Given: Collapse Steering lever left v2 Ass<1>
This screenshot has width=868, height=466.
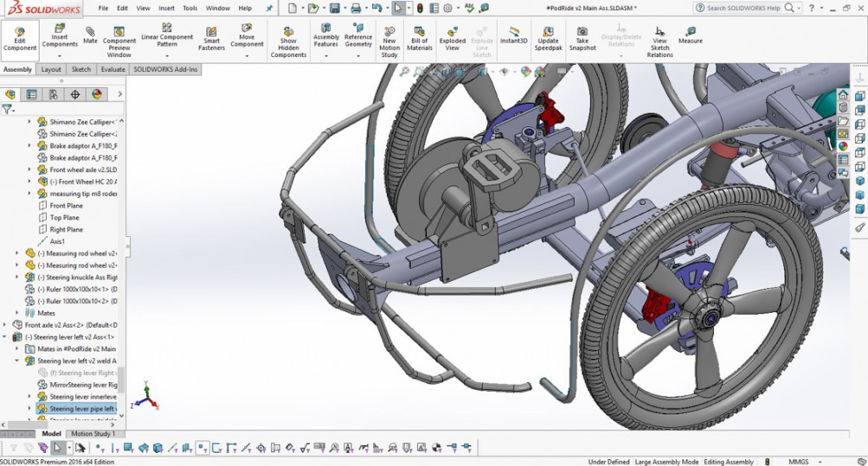Looking at the screenshot, I should click(x=5, y=337).
